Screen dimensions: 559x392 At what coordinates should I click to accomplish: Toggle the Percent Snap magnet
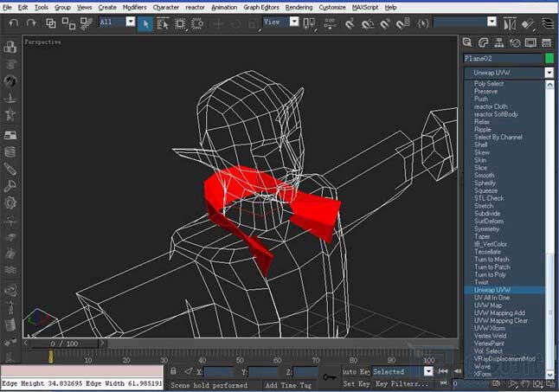(x=385, y=24)
